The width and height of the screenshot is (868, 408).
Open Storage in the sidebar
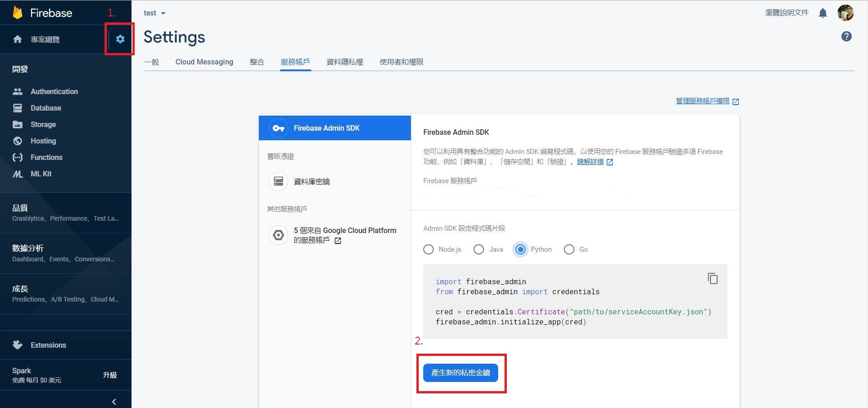click(43, 124)
